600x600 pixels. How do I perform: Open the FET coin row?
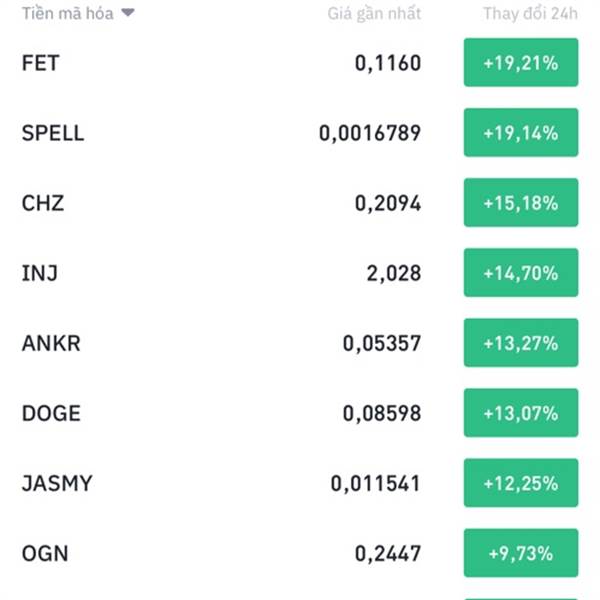[300, 63]
